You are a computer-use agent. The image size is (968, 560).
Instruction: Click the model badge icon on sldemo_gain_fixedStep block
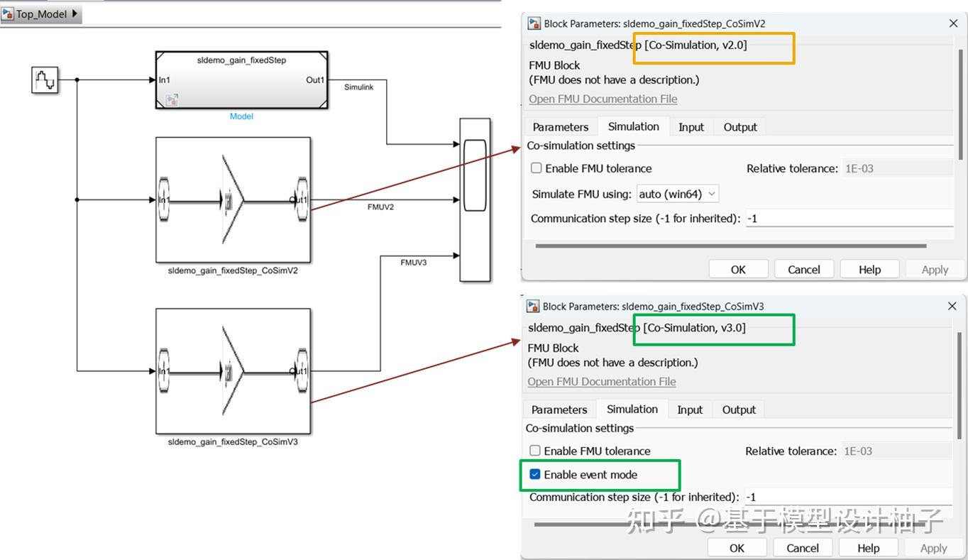[172, 100]
